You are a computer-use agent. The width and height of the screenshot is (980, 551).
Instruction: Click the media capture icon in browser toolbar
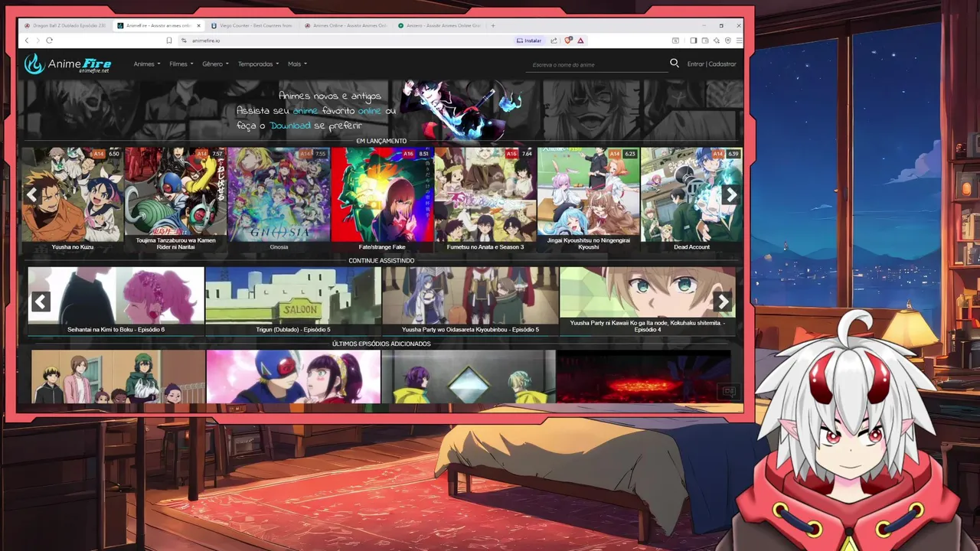click(675, 41)
